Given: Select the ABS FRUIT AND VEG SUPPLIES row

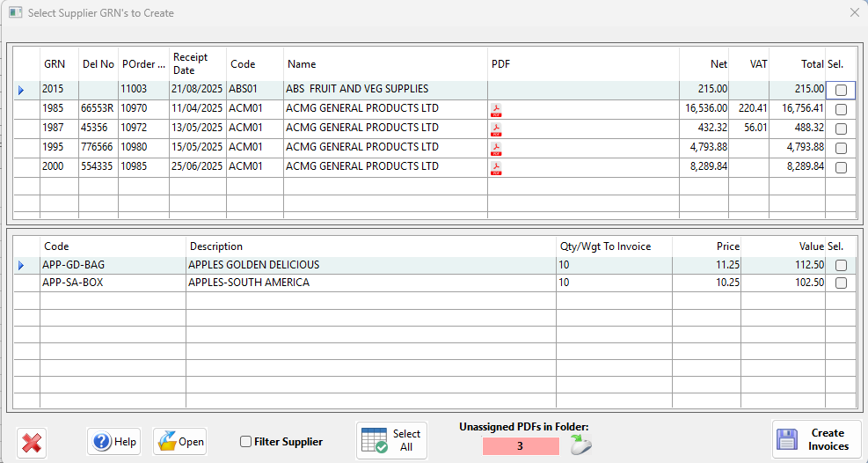Looking at the screenshot, I should coord(357,89).
